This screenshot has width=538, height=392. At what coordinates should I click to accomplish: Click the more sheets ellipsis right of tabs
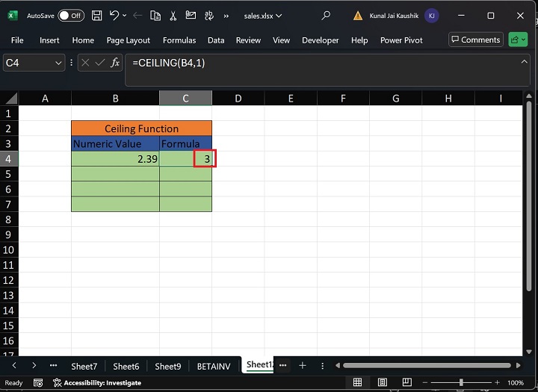pyautogui.click(x=282, y=366)
